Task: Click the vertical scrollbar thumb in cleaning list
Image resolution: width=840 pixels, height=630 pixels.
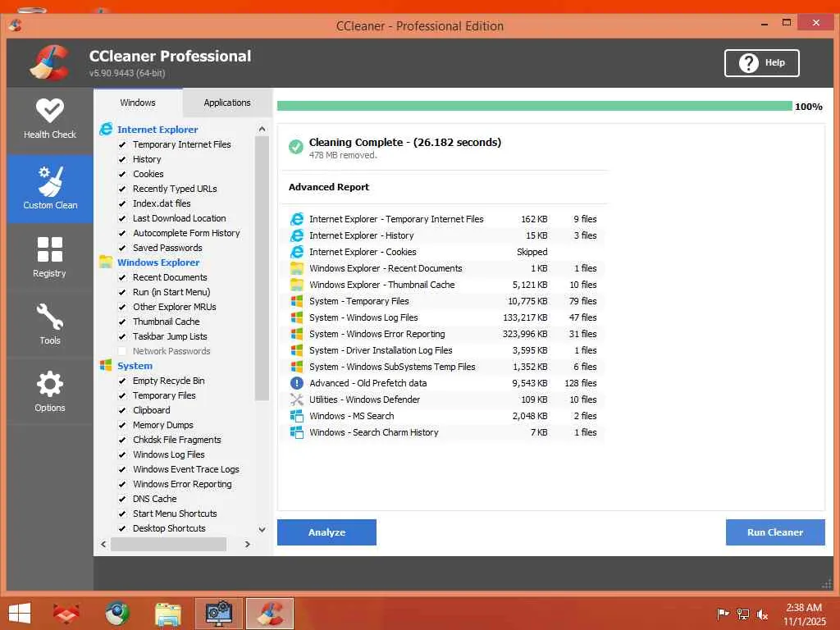Action: pyautogui.click(x=262, y=268)
